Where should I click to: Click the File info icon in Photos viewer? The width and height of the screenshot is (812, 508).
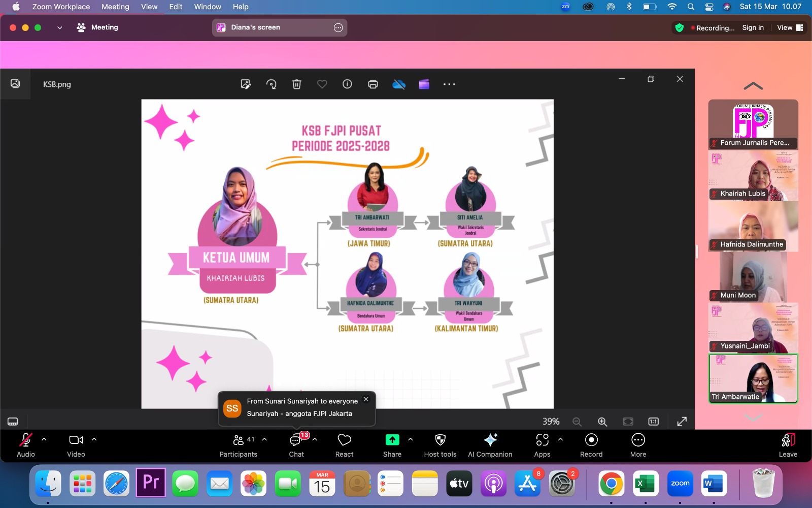tap(347, 84)
